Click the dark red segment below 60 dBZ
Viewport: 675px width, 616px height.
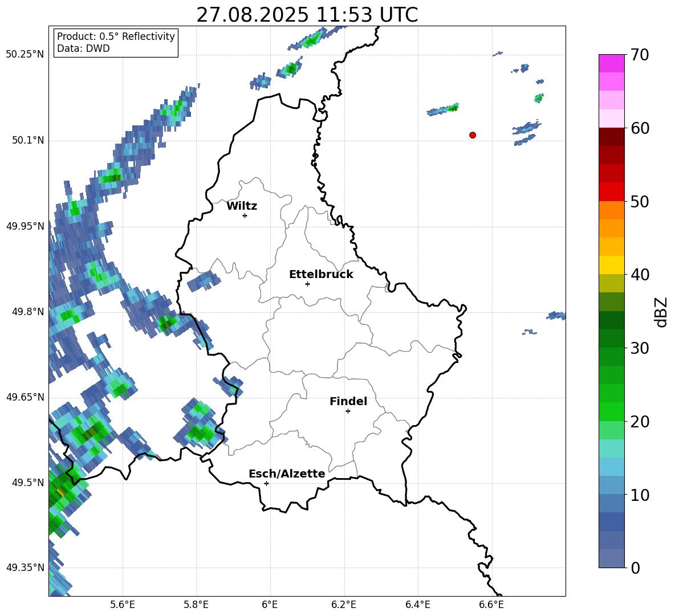tap(612, 137)
